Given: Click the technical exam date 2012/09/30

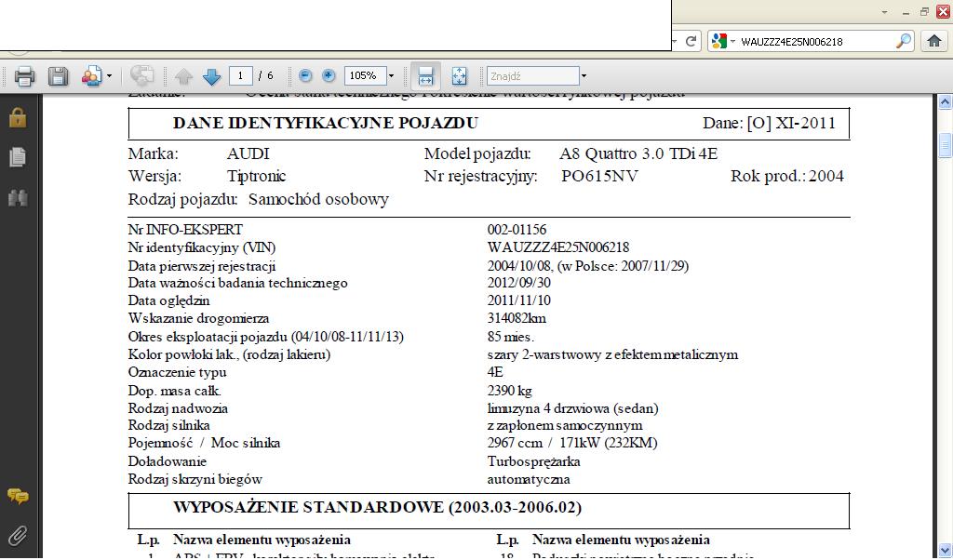Looking at the screenshot, I should point(519,283).
